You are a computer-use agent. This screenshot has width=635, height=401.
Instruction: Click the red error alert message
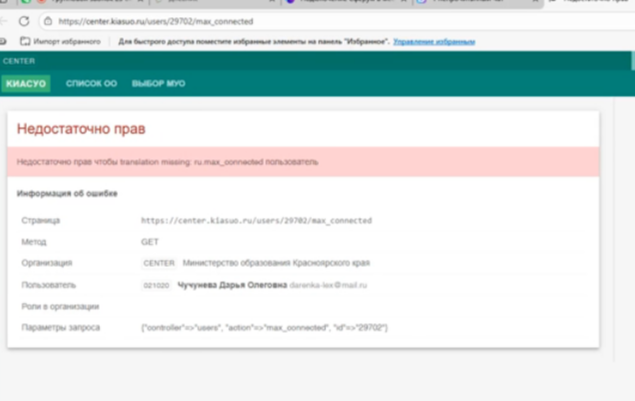pyautogui.click(x=168, y=161)
